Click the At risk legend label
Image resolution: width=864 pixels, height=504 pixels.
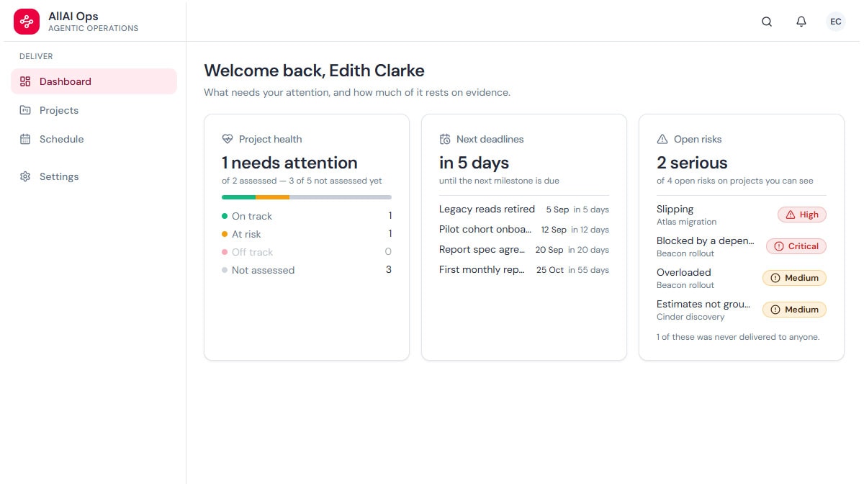(x=246, y=234)
